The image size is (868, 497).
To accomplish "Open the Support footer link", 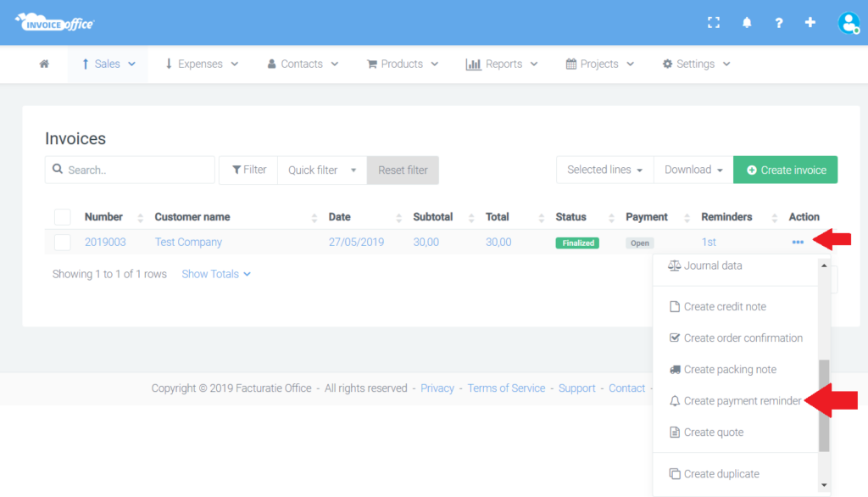I will coord(576,388).
